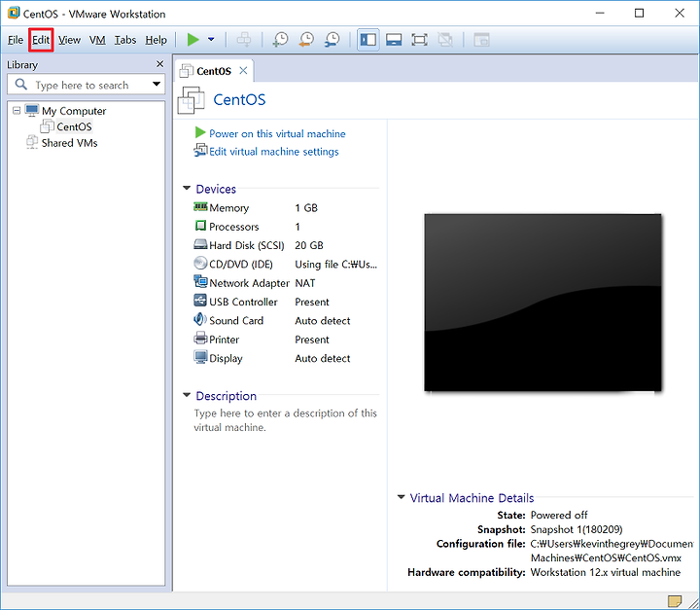Click the State value Powered off
The image size is (700, 610).
pos(559,516)
